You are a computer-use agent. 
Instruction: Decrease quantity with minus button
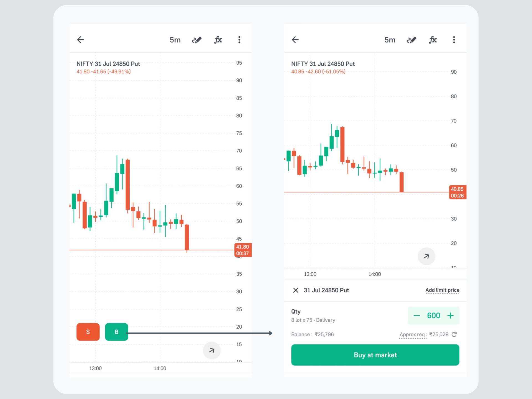417,315
